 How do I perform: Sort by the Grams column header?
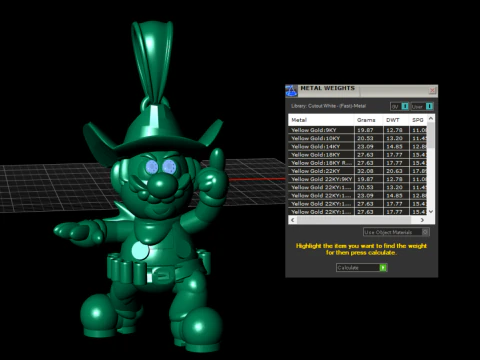(368, 120)
